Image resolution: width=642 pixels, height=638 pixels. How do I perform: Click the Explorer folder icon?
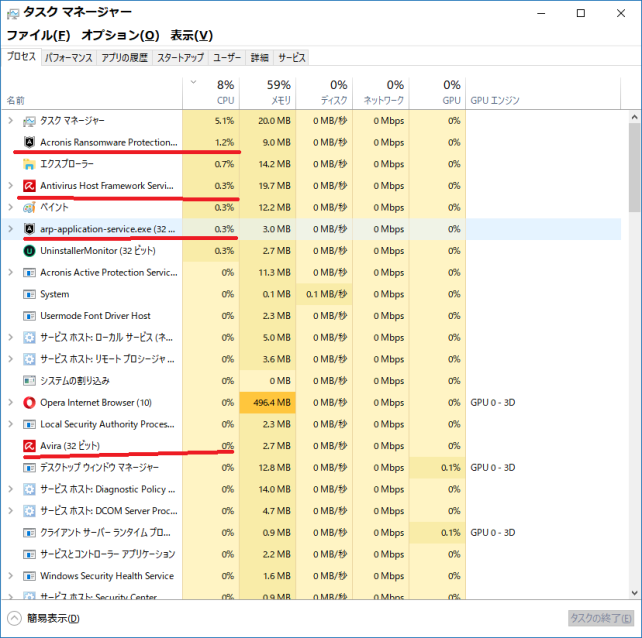coord(29,164)
